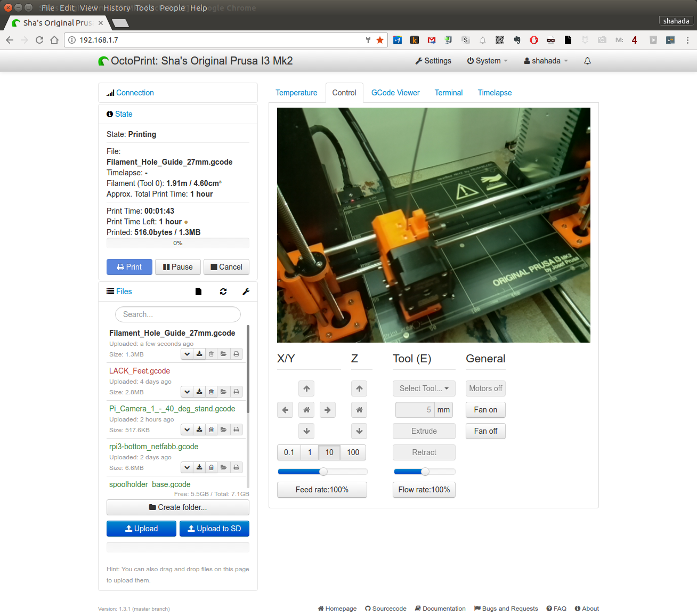Click the Gmail extension icon
Screen dimensions: 697x616
click(432, 40)
